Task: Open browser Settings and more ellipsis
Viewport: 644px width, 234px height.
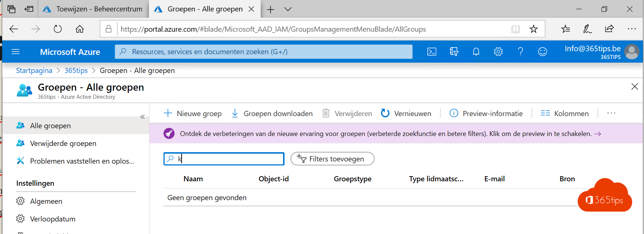Action: click(631, 29)
